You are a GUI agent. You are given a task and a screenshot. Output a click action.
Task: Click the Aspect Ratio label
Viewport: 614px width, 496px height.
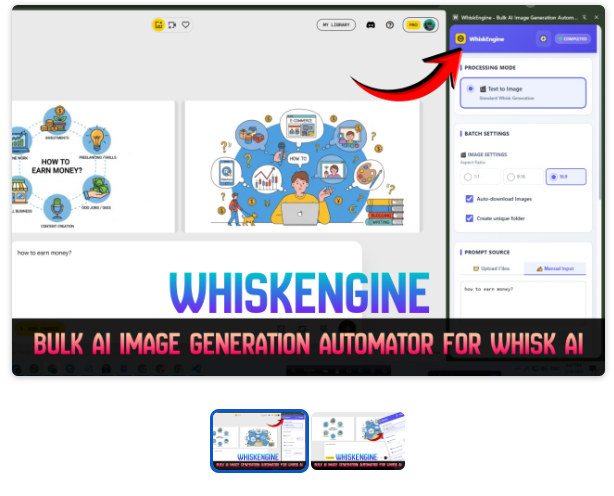(473, 162)
